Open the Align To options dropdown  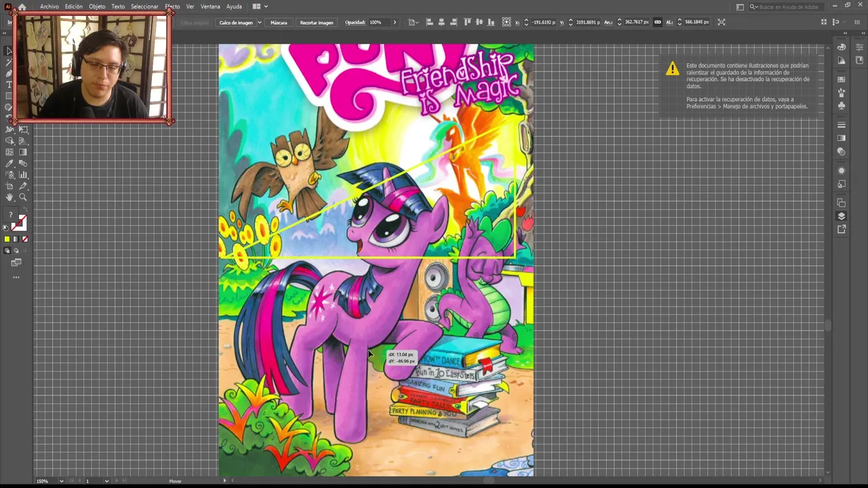pos(413,22)
